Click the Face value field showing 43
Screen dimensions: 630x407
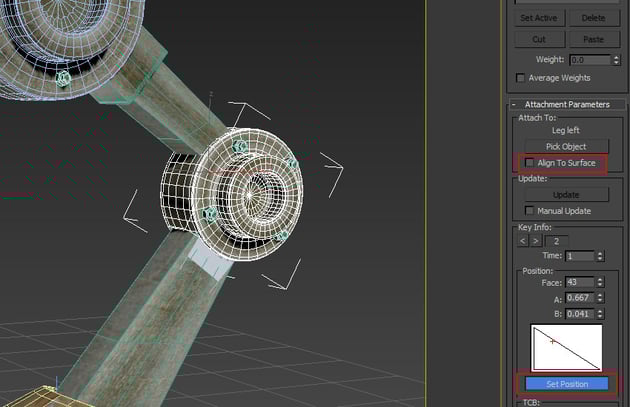pyautogui.click(x=579, y=282)
